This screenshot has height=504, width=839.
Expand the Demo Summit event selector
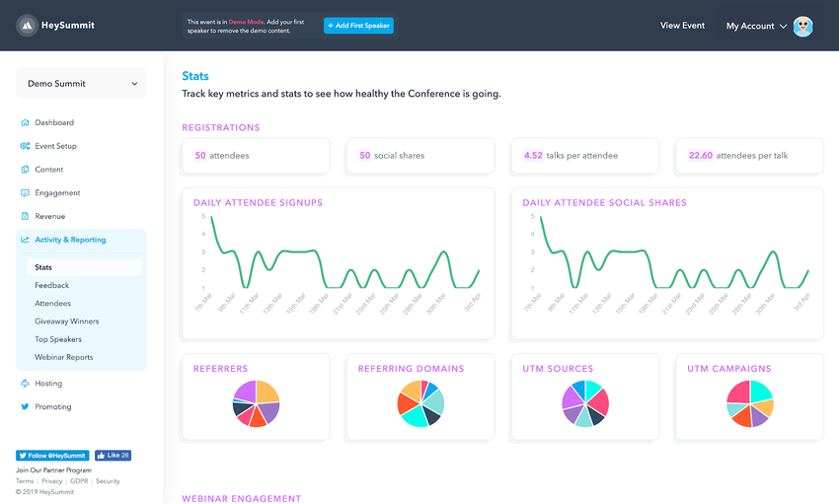81,84
